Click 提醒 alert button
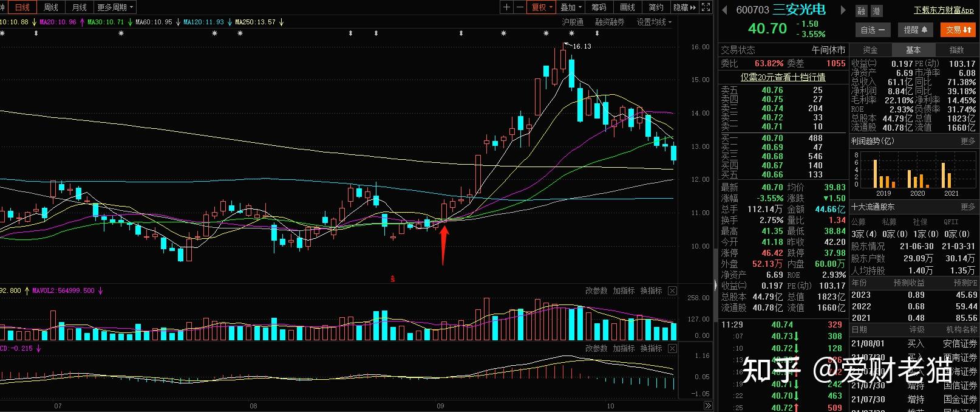980x412 pixels. click(x=916, y=30)
